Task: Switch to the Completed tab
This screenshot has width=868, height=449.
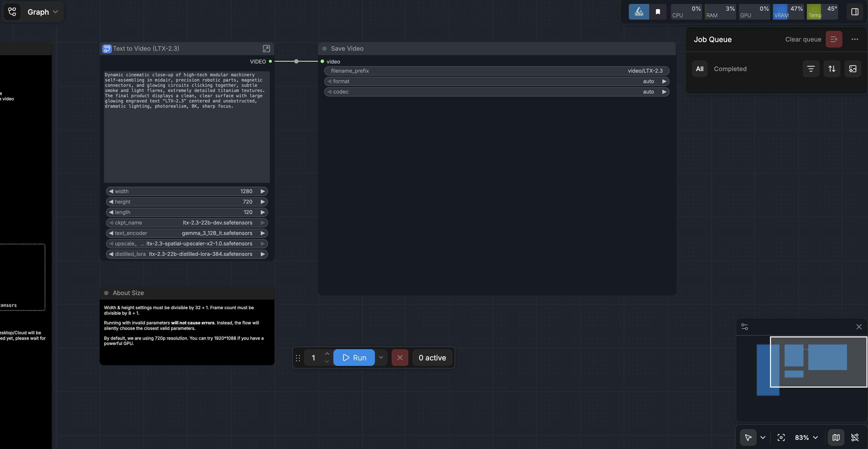Action: pyautogui.click(x=730, y=69)
